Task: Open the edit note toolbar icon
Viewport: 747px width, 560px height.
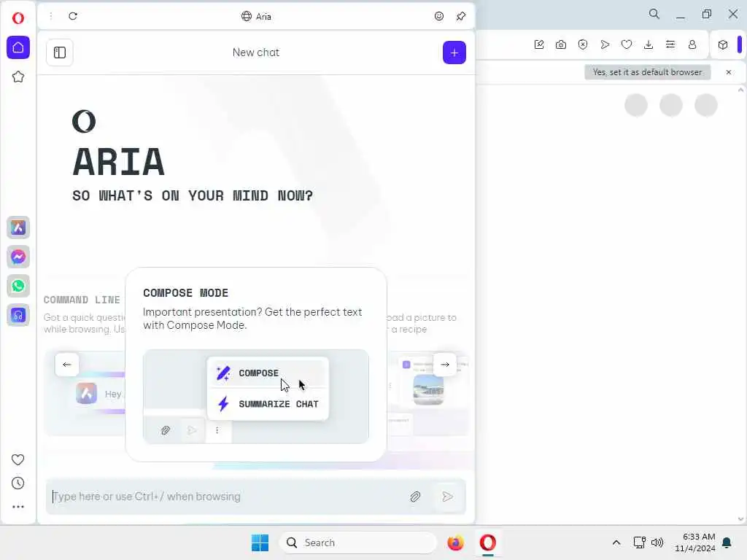Action: [539, 44]
